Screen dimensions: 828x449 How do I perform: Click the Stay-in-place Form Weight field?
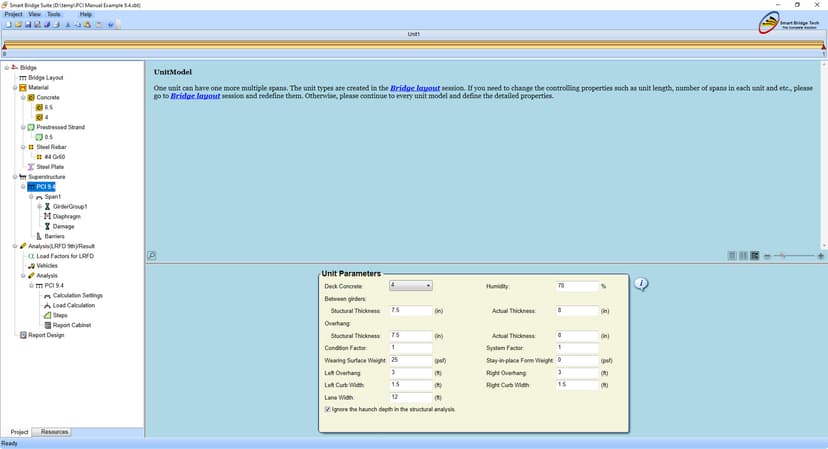(577, 360)
